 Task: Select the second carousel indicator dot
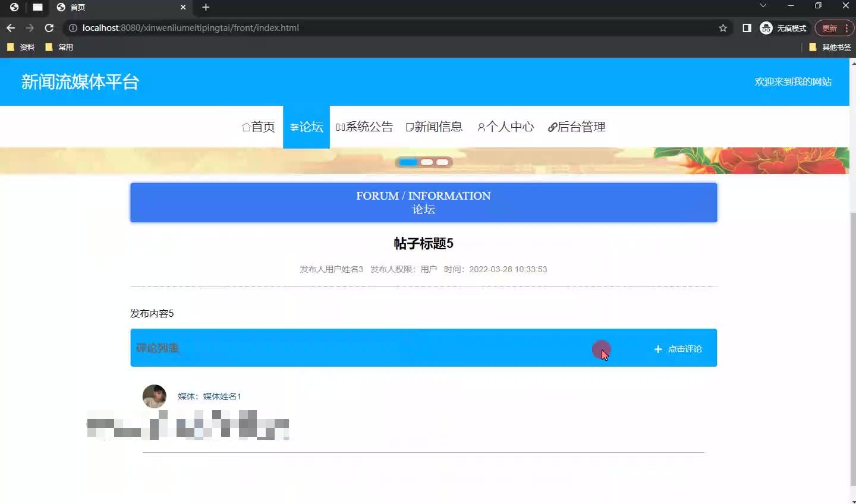coord(426,162)
